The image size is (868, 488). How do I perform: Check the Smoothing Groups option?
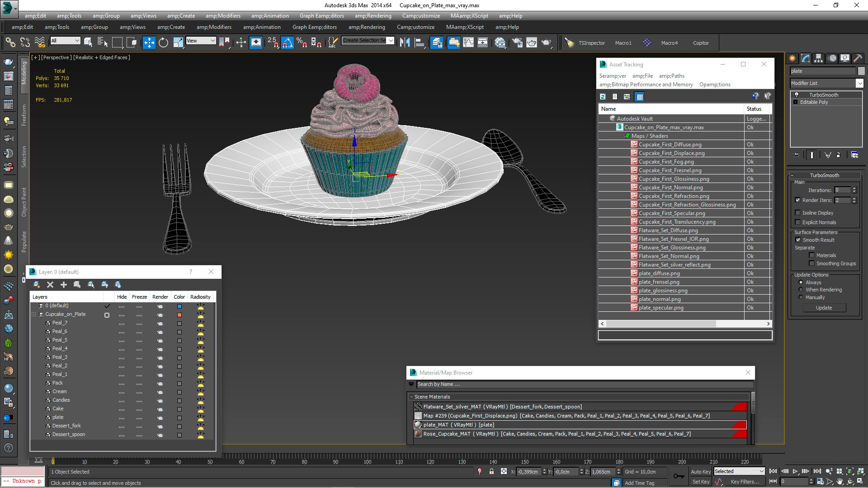pos(812,263)
